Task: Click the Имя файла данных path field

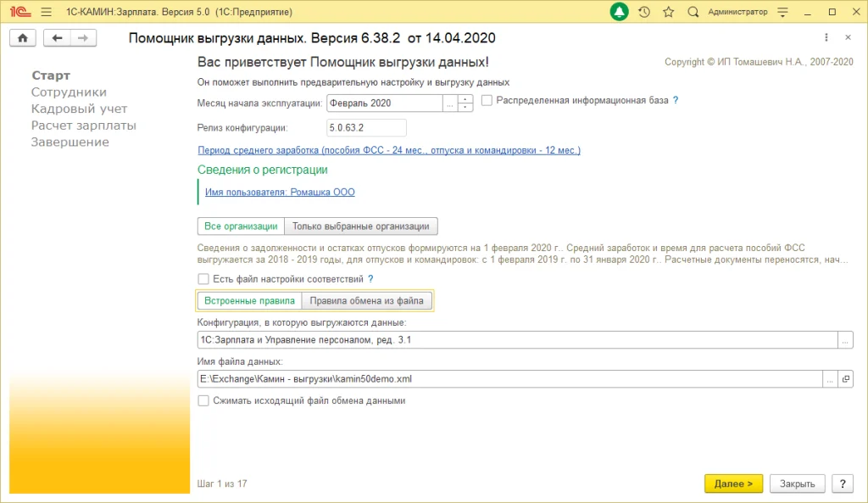Action: [x=509, y=379]
